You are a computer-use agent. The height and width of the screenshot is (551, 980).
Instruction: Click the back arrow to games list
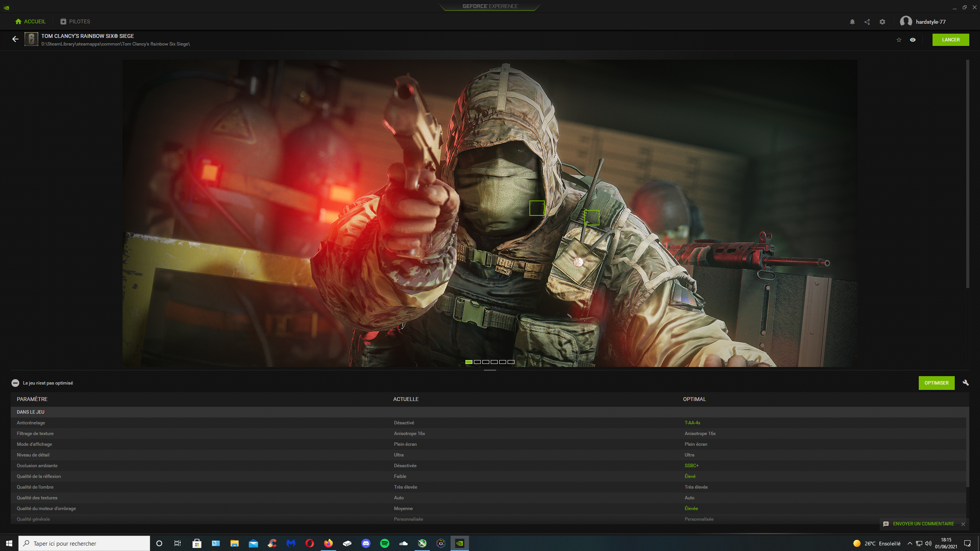click(15, 39)
